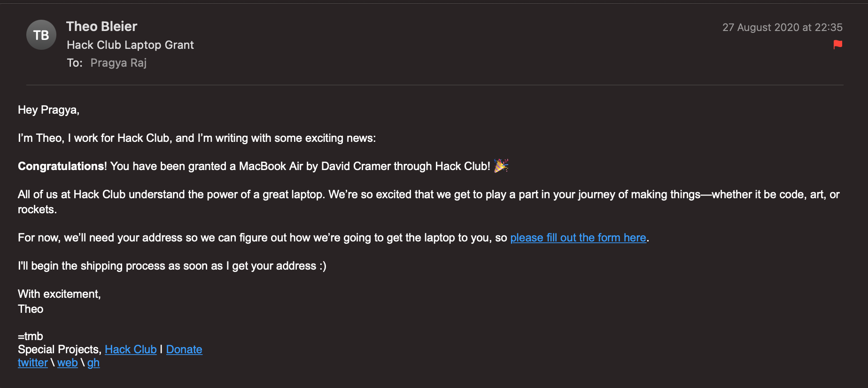Open the Donate link
Viewport: 868px width, 388px height.
click(x=184, y=349)
